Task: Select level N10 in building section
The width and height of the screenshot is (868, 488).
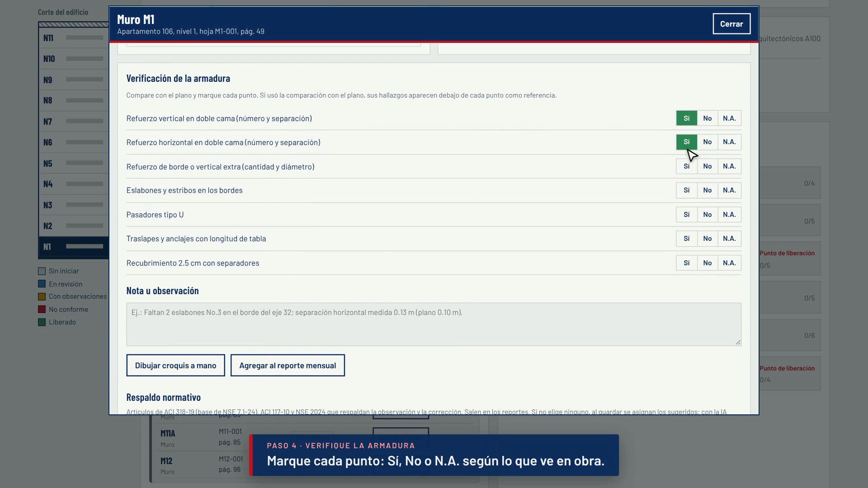Action: point(74,59)
